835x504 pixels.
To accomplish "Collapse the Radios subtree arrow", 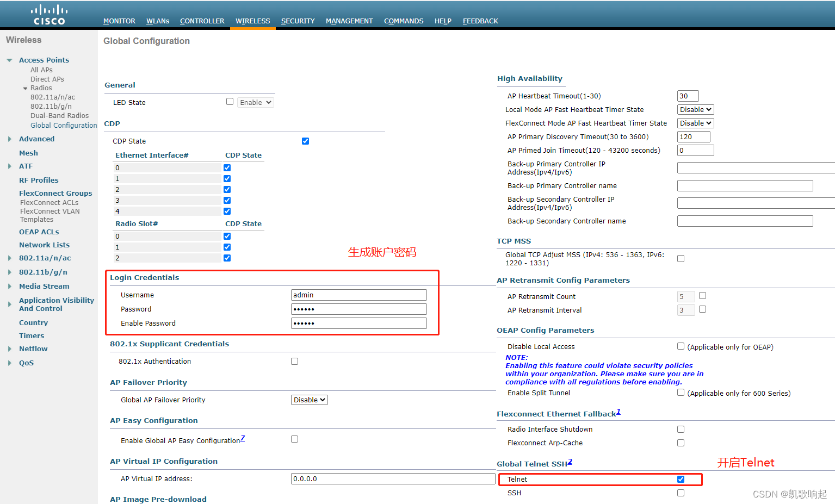I will (x=25, y=88).
